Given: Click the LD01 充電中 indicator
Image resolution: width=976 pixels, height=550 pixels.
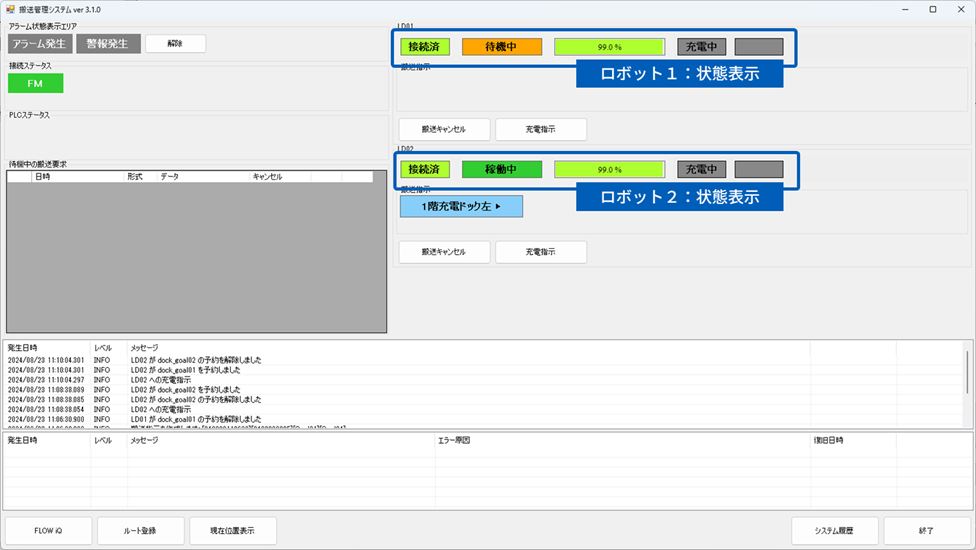Looking at the screenshot, I should (701, 46).
